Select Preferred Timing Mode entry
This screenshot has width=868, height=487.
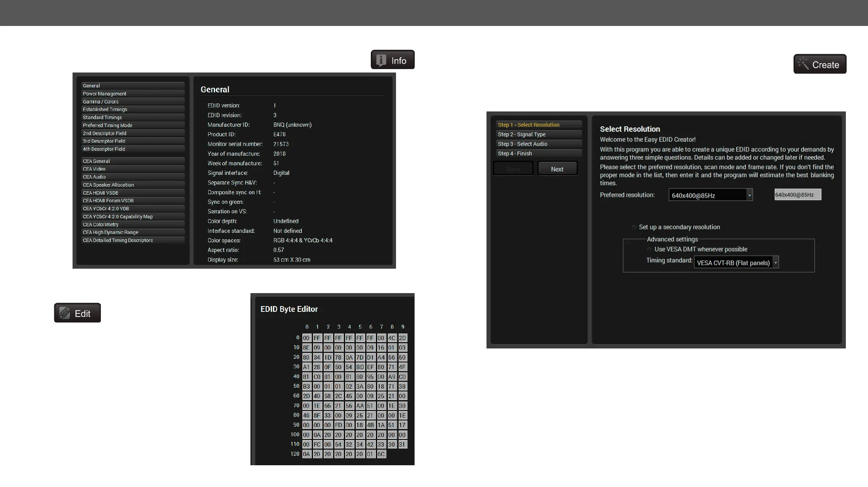[x=133, y=125]
